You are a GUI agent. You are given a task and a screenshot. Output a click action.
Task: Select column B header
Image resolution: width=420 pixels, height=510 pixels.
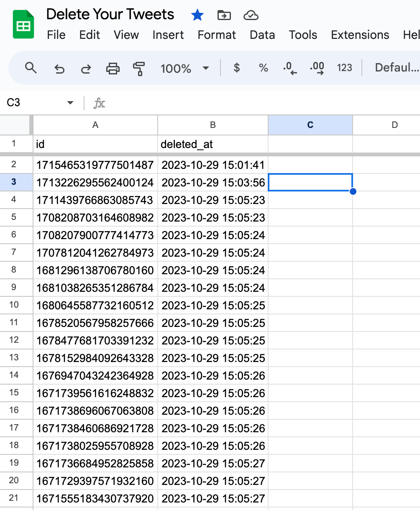coord(213,125)
